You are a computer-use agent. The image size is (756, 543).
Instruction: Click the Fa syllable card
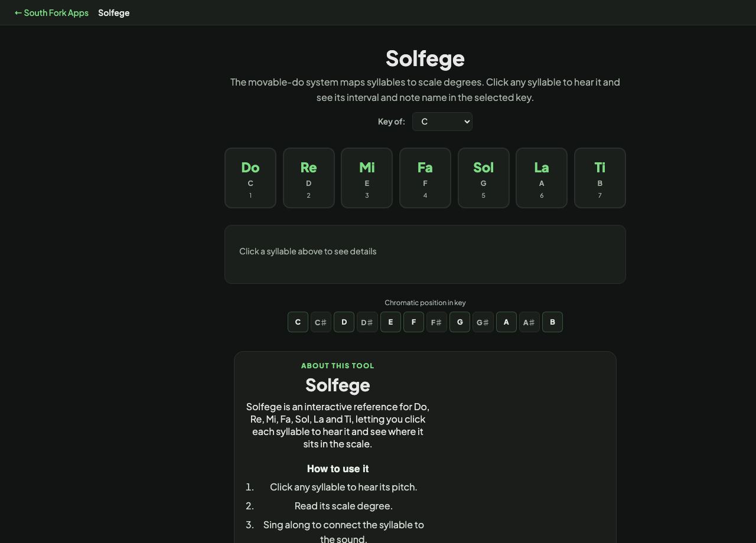(x=425, y=178)
